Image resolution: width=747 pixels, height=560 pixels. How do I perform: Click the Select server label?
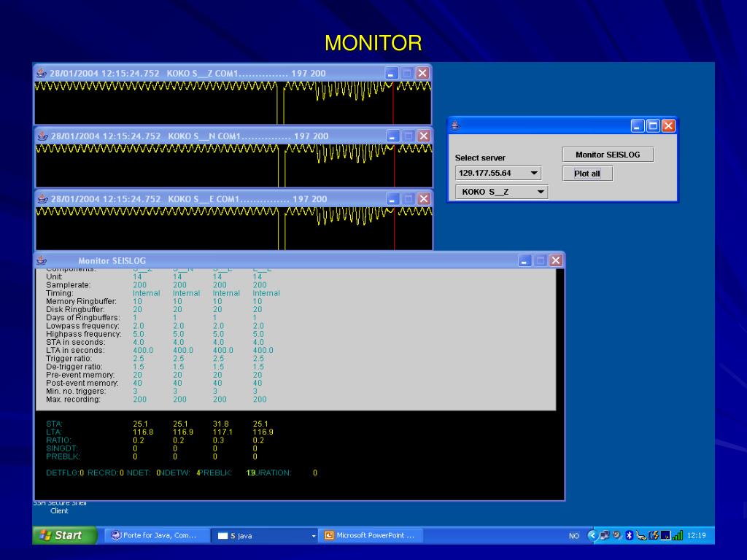click(x=480, y=157)
